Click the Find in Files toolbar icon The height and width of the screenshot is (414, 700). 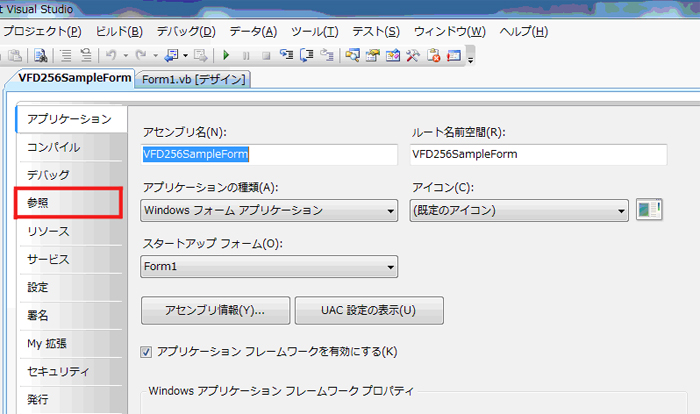click(41, 55)
